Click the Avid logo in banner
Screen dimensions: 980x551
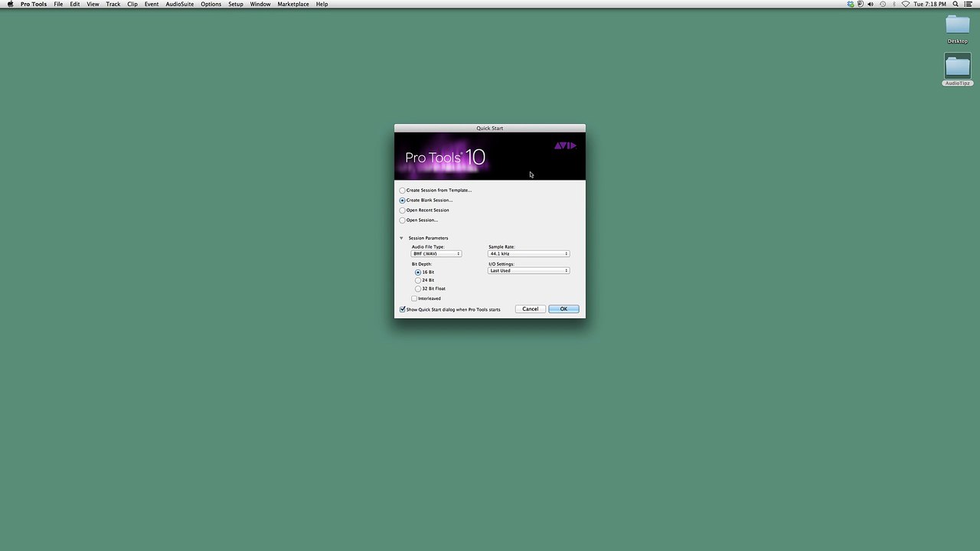(565, 145)
